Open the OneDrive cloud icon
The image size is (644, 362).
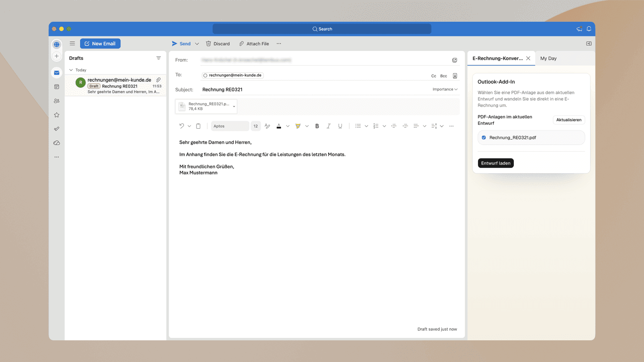click(x=57, y=142)
